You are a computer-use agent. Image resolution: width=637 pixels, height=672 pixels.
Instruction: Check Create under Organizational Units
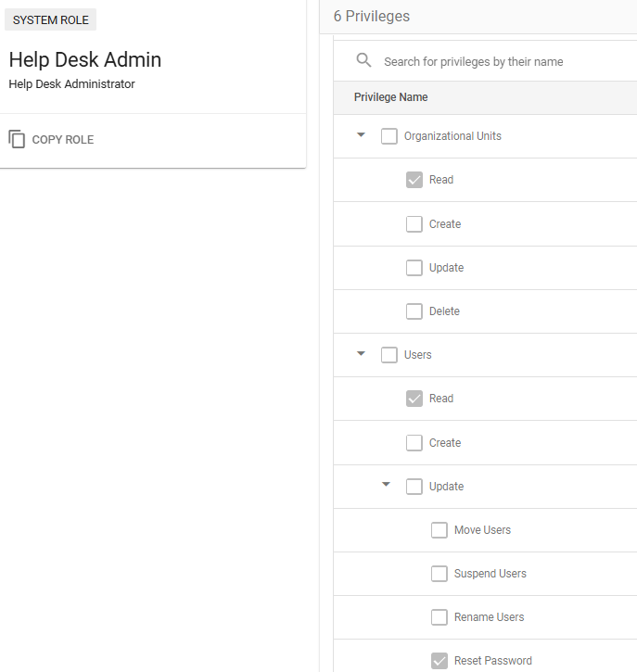[414, 224]
